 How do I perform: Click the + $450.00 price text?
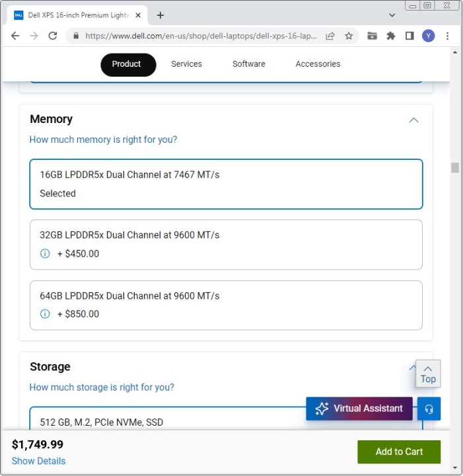(78, 253)
